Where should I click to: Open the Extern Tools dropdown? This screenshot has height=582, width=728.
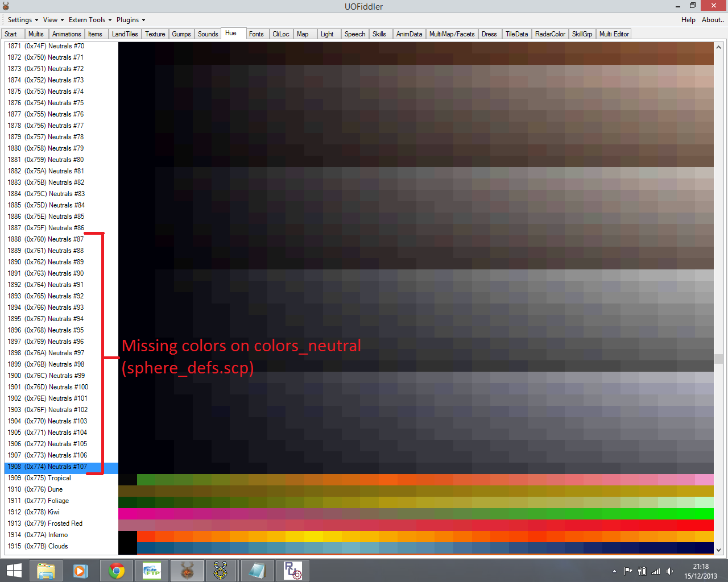coord(90,20)
